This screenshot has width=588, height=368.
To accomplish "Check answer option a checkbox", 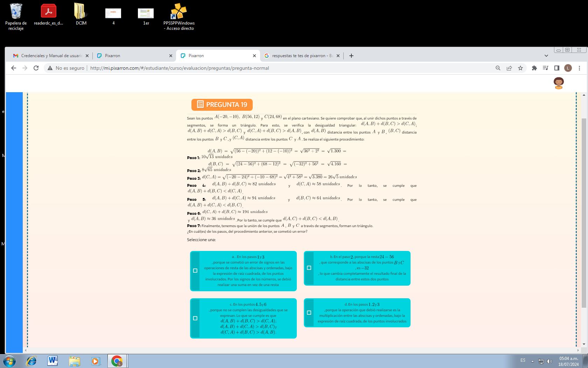I will (195, 271).
